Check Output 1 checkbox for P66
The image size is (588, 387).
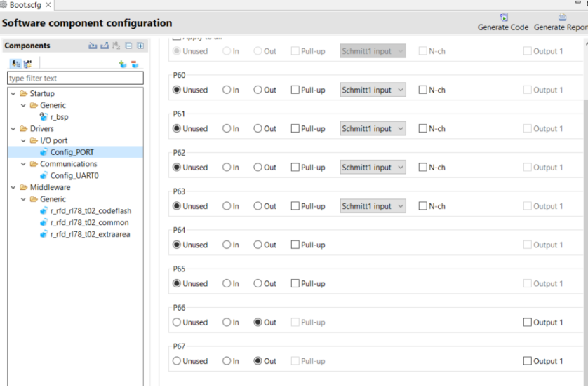point(527,322)
